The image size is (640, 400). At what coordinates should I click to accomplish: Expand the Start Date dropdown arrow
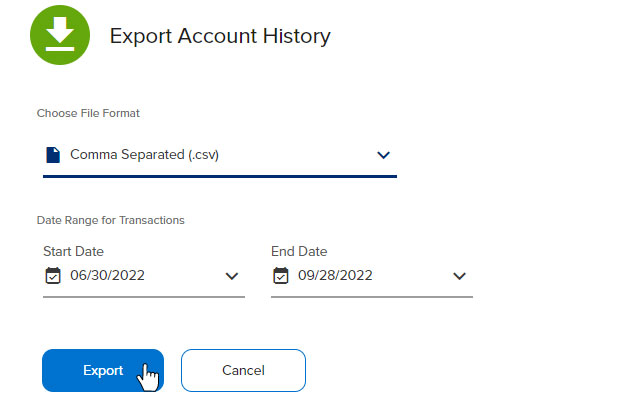pos(231,276)
